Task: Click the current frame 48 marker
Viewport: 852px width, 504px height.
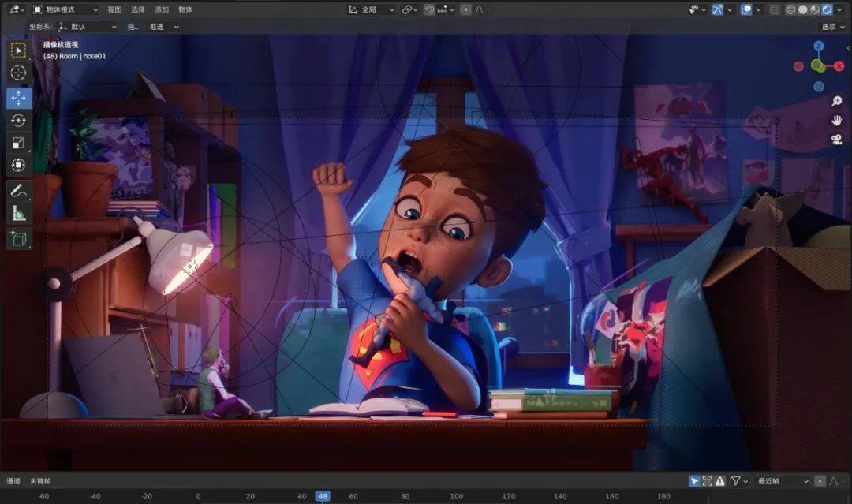Action: click(x=323, y=496)
